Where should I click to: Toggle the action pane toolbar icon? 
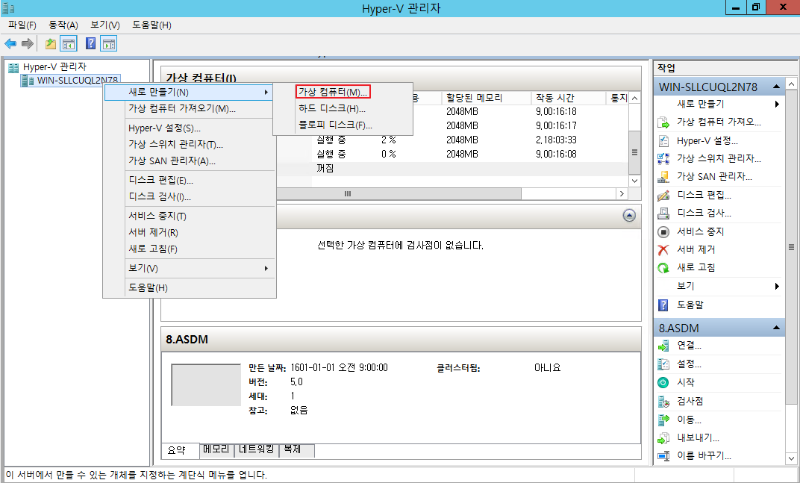pyautogui.click(x=109, y=44)
